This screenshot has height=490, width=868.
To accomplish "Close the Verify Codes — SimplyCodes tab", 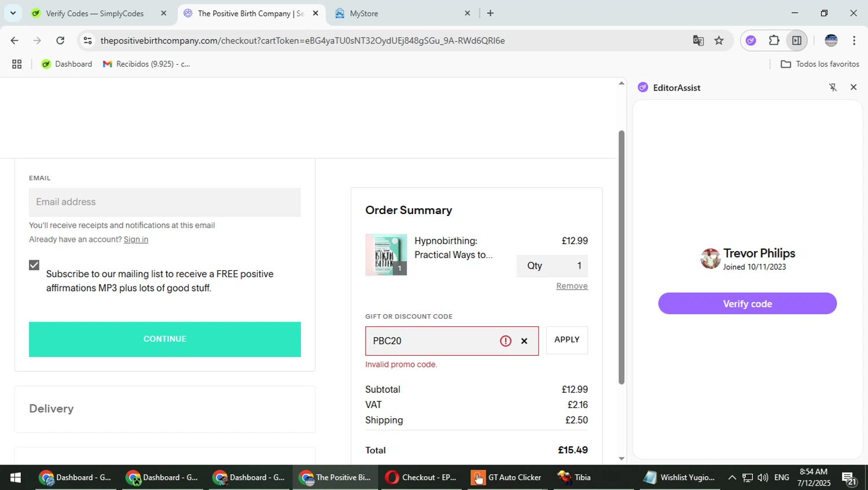I will (163, 13).
